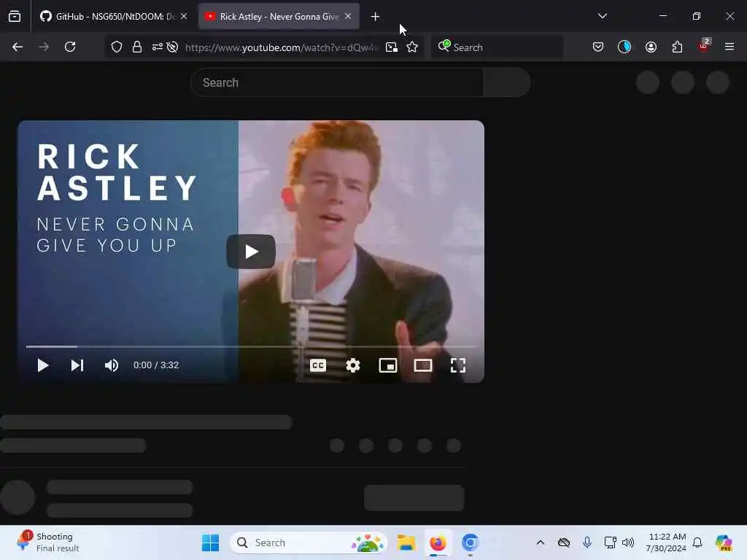
Task: Open File Explorer from taskbar
Action: pos(406,542)
